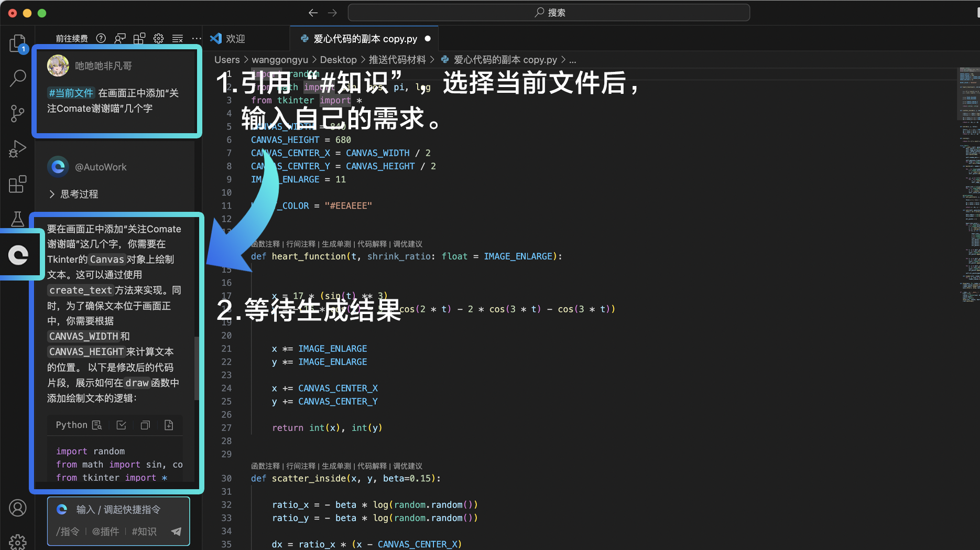980x550 pixels.
Task: Click the Comate chat panel scrollbar
Action: [x=197, y=368]
